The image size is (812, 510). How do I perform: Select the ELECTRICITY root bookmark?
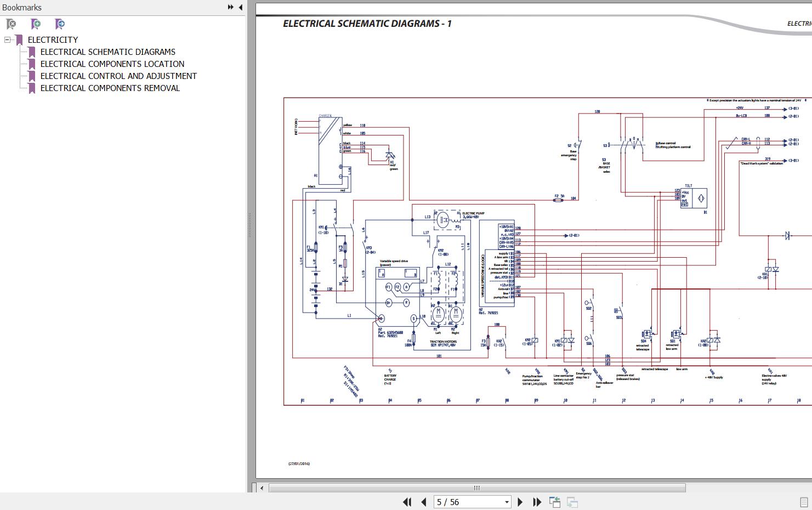(53, 40)
